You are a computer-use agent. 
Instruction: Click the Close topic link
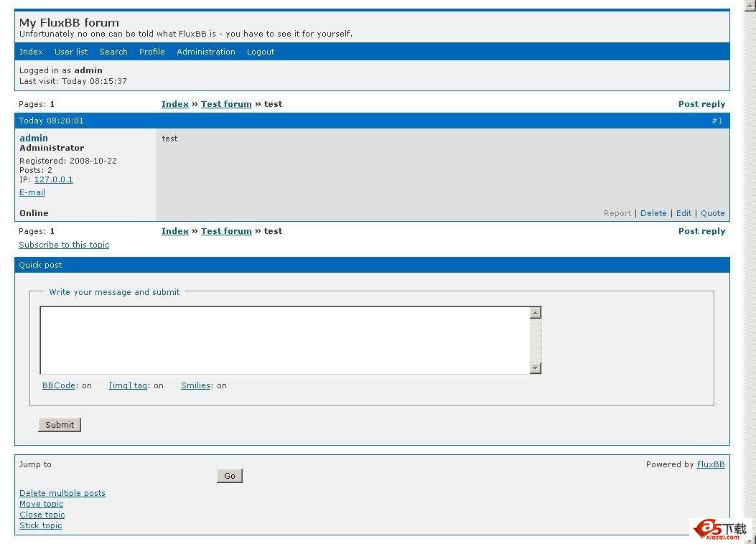click(x=42, y=515)
